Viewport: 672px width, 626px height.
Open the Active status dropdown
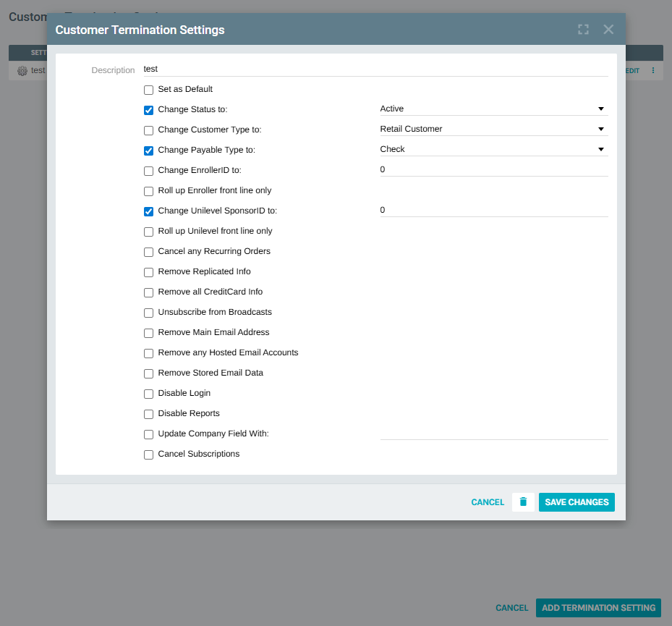click(601, 109)
